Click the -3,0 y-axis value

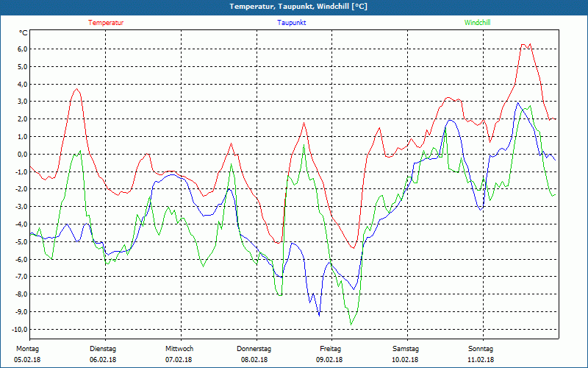click(x=21, y=207)
